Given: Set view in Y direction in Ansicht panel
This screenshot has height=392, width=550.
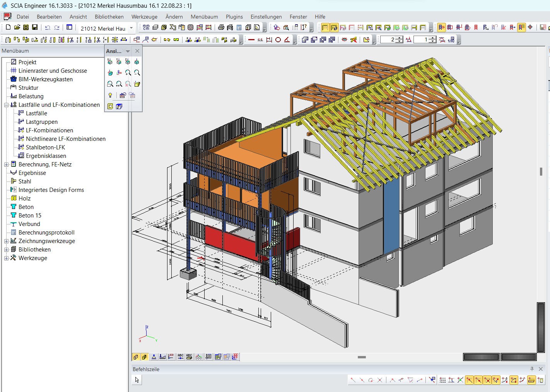Looking at the screenshot, I should click(x=119, y=62).
